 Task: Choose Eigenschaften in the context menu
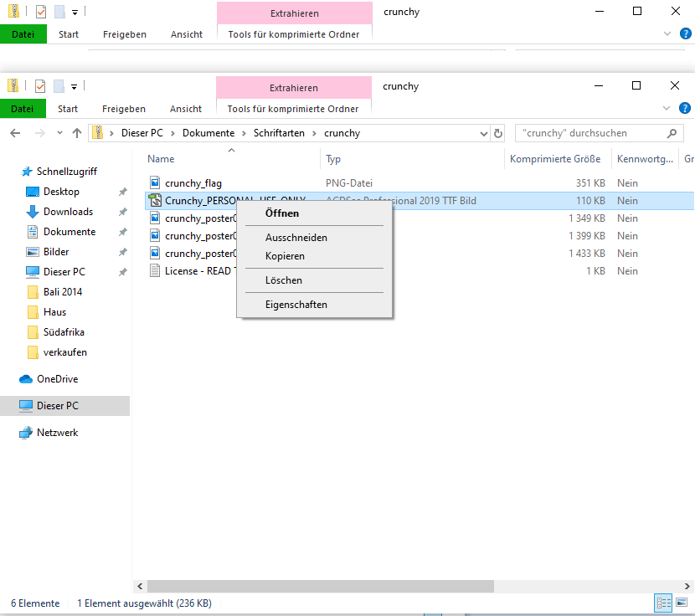tap(296, 305)
